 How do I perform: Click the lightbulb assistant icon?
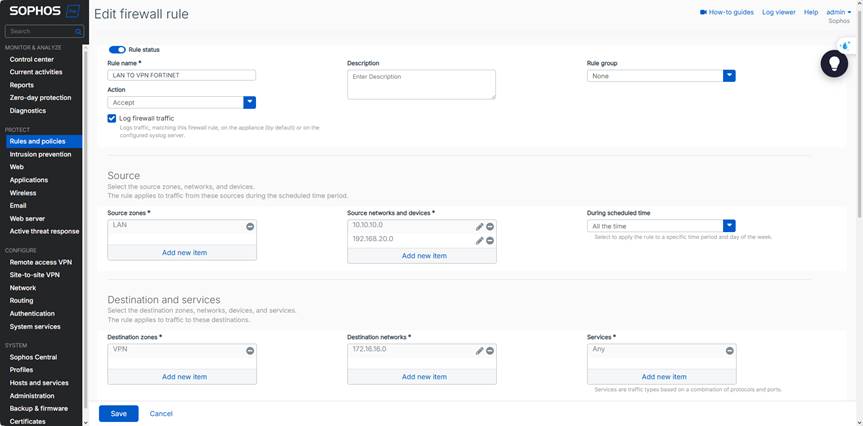834,64
